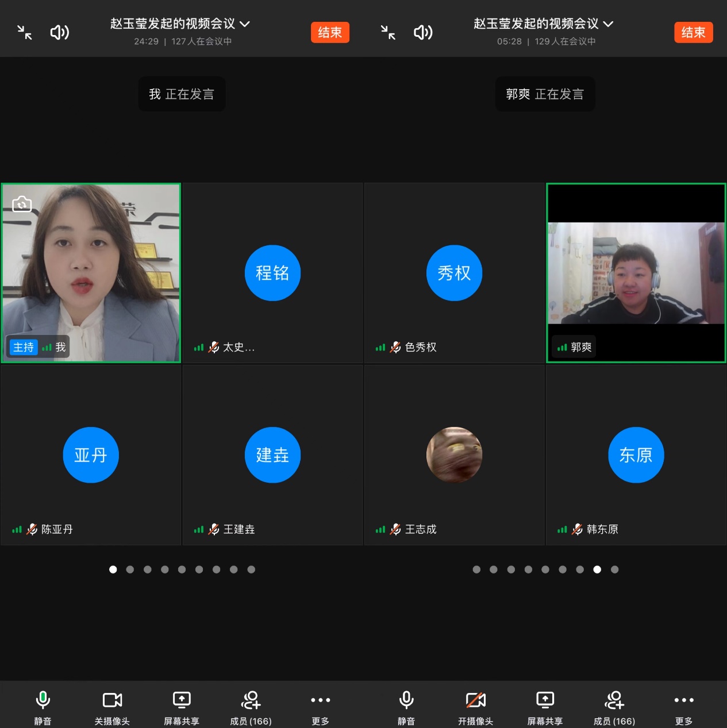
Task: Mute the active green microphone 静音 button
Action: [43, 707]
